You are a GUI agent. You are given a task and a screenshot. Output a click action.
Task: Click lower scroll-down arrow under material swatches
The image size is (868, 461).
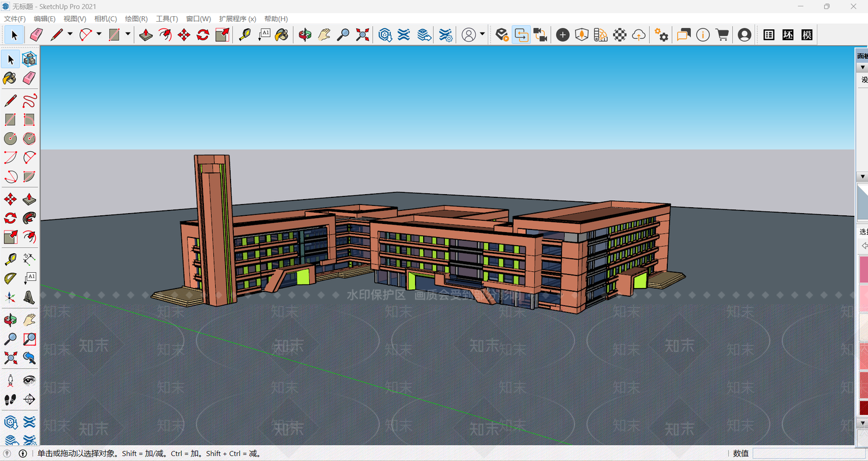tap(863, 422)
